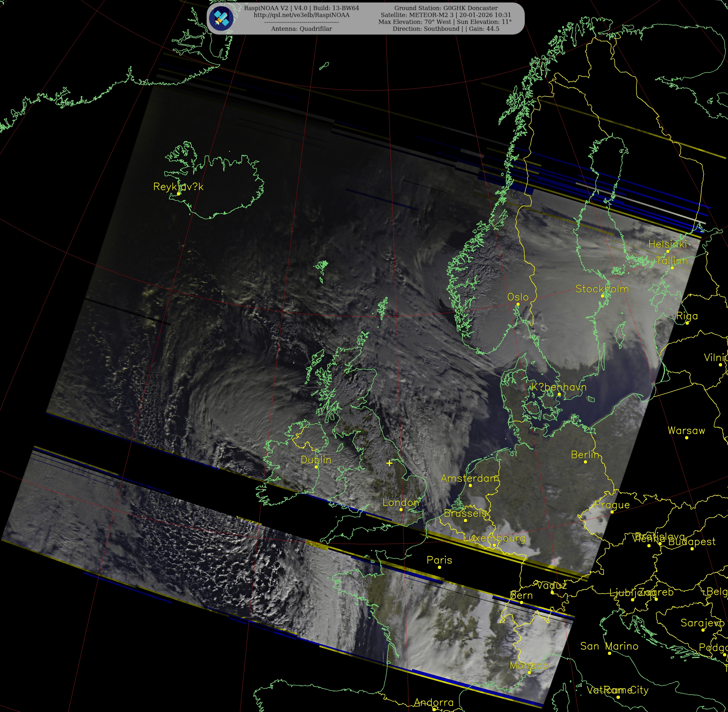The height and width of the screenshot is (712, 728).
Task: Click the Reykjavik city marker dot
Action: (179, 194)
